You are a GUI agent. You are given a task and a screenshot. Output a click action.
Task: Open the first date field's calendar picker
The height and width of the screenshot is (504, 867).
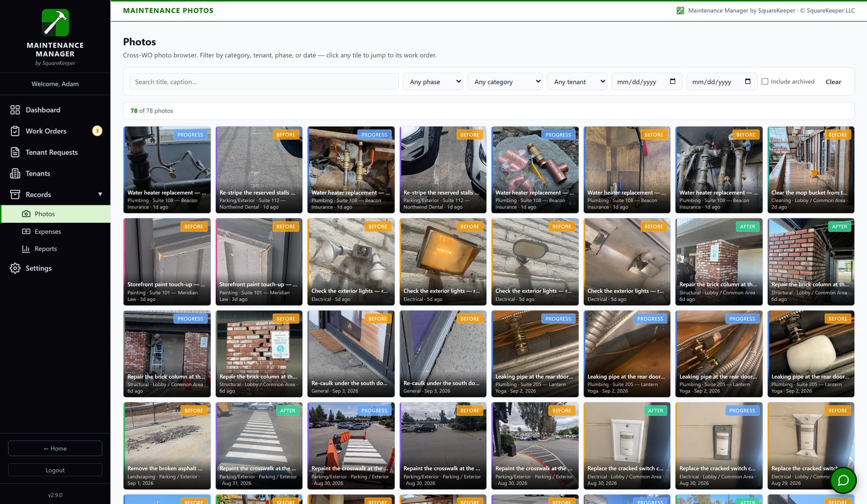(672, 81)
